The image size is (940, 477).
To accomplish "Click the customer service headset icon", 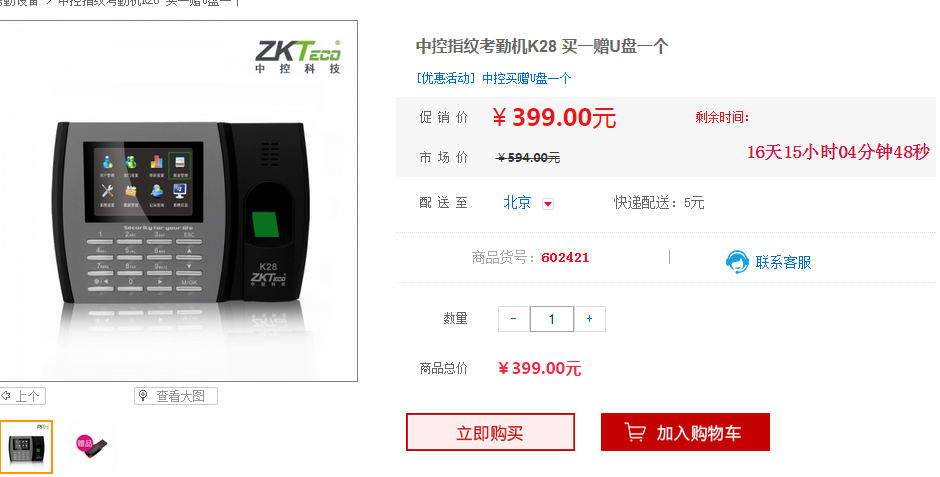I will (737, 262).
